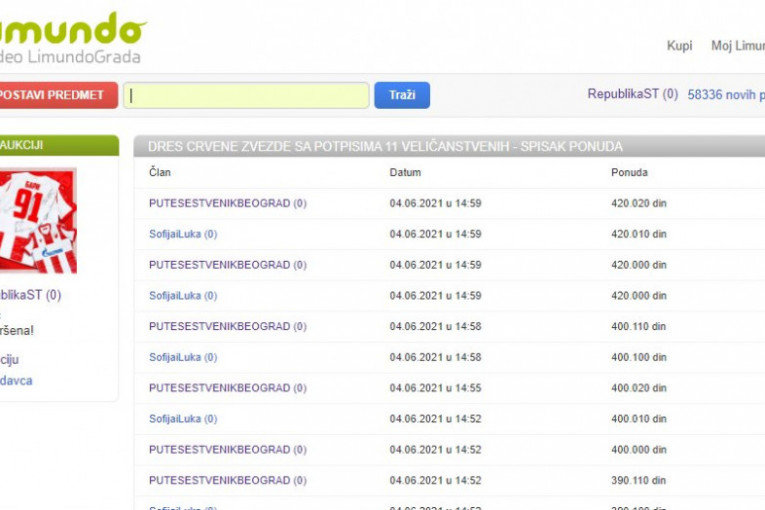Click the Datum column header

pyautogui.click(x=405, y=172)
